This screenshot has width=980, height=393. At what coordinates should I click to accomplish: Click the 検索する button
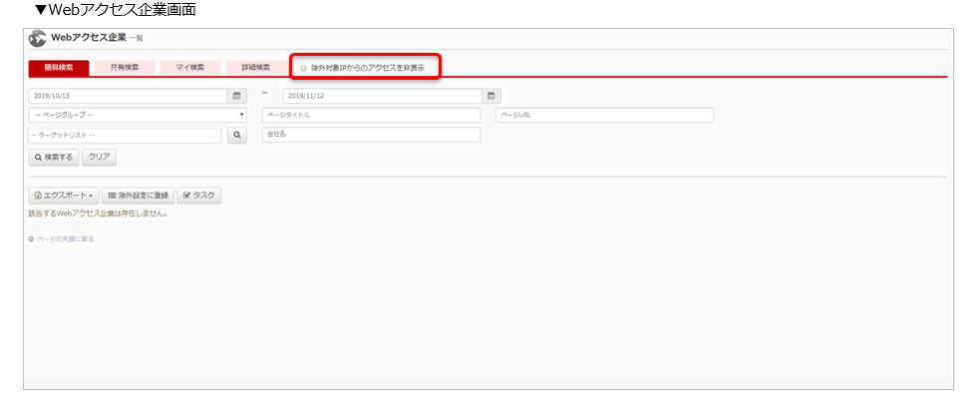tap(54, 157)
